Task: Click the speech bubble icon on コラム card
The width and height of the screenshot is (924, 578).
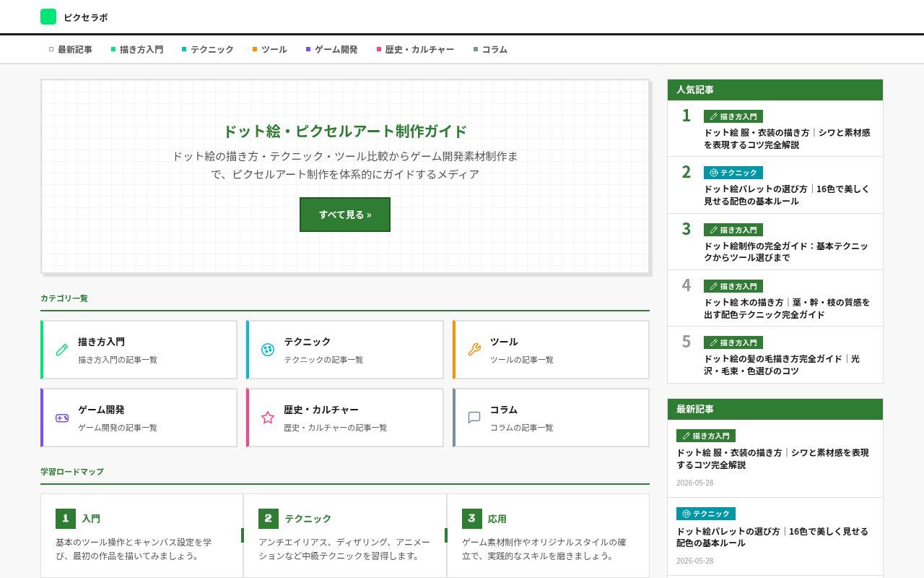Action: coord(474,418)
